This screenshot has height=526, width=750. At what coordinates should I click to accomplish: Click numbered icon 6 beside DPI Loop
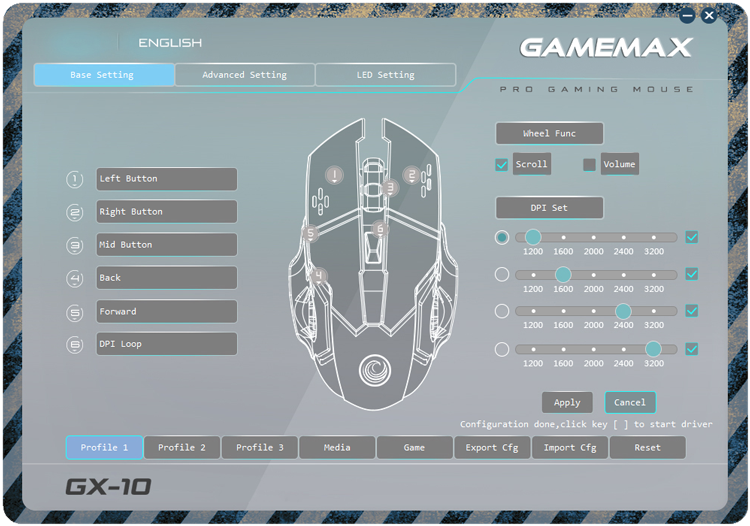pos(74,345)
